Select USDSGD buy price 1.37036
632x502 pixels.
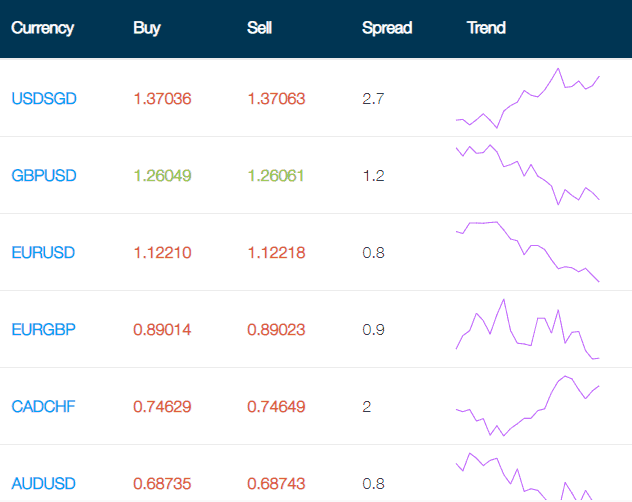162,99
